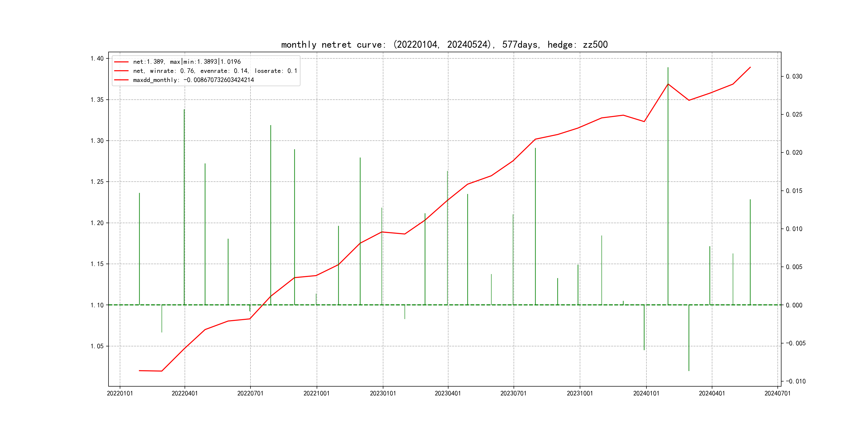The height and width of the screenshot is (434, 868).
Task: Click the end point of the red net curve
Action: pyautogui.click(x=750, y=68)
